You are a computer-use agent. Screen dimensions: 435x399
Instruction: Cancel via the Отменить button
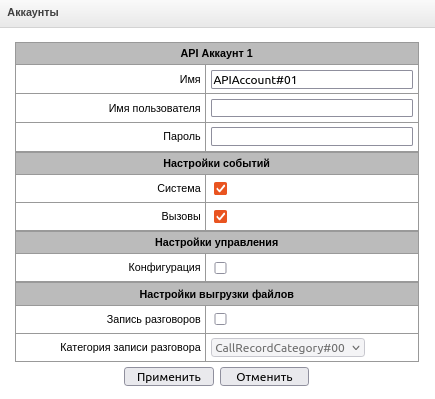click(x=264, y=377)
